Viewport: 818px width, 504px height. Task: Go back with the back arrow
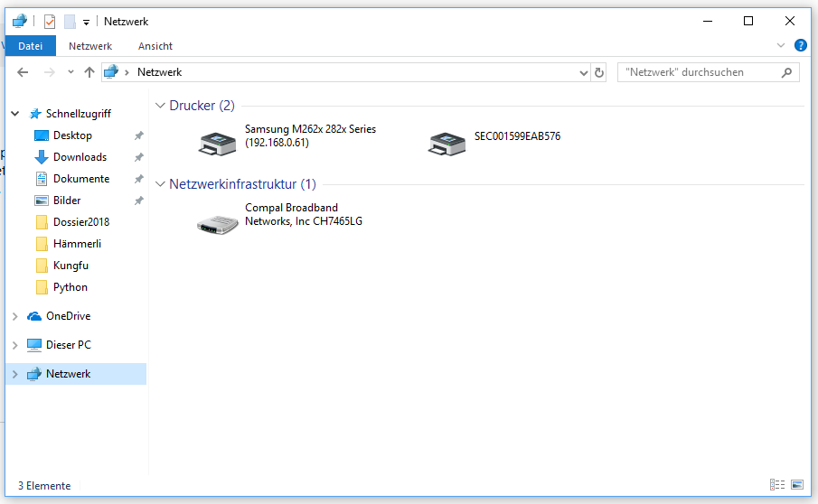(23, 72)
